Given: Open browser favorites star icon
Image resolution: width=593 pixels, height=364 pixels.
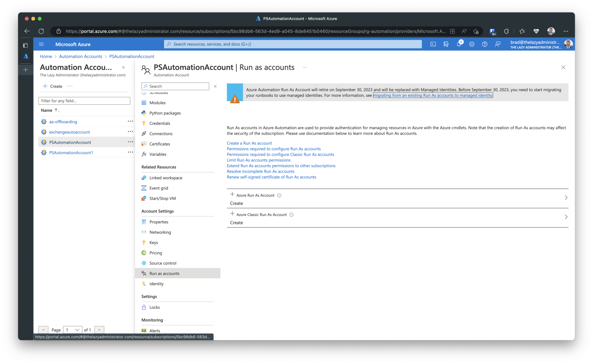Looking at the screenshot, I should pos(522,31).
